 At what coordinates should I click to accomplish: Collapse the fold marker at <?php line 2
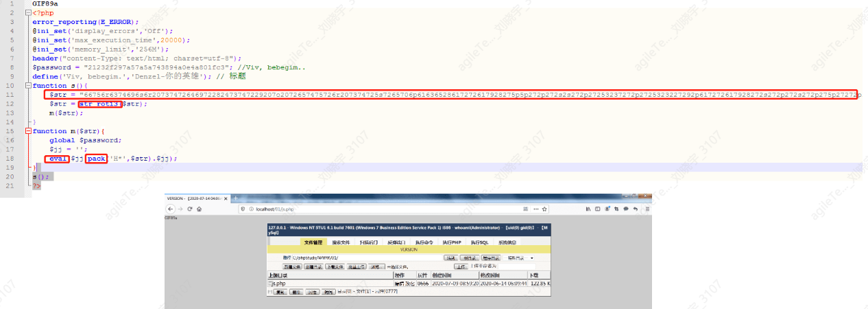coord(27,12)
